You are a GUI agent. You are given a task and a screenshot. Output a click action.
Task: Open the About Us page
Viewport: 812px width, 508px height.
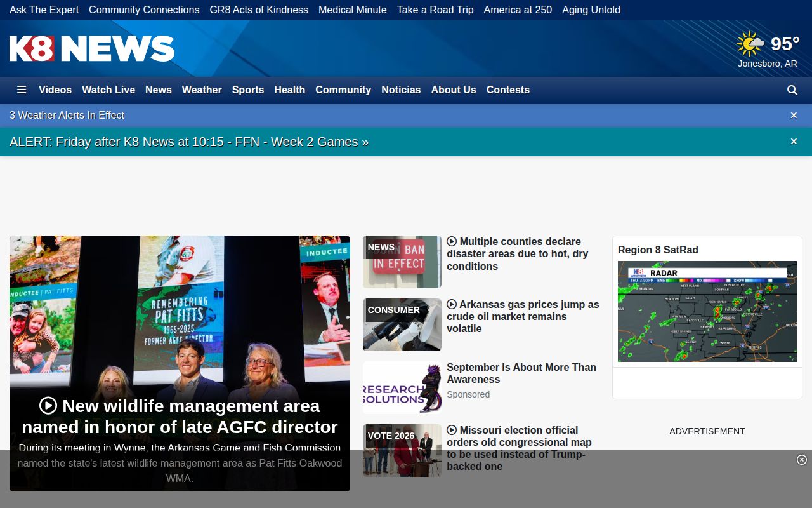pyautogui.click(x=454, y=90)
